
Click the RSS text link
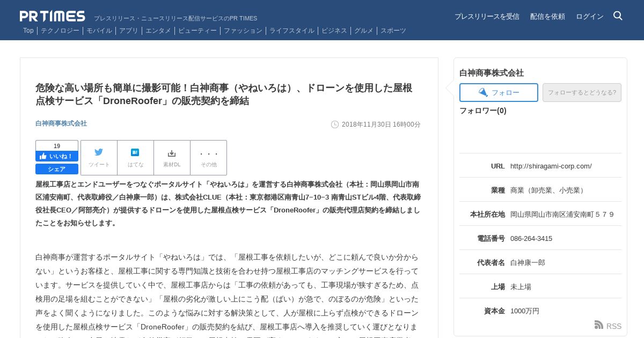point(614,326)
